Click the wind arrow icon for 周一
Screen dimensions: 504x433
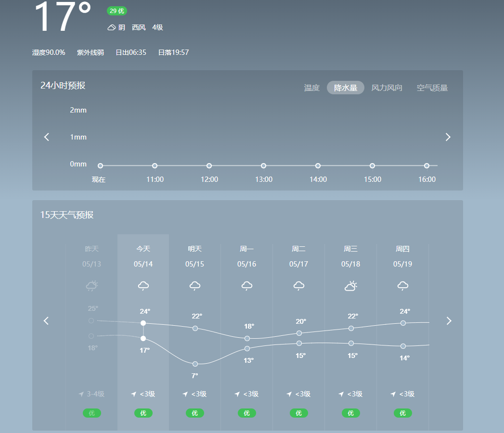tap(237, 394)
